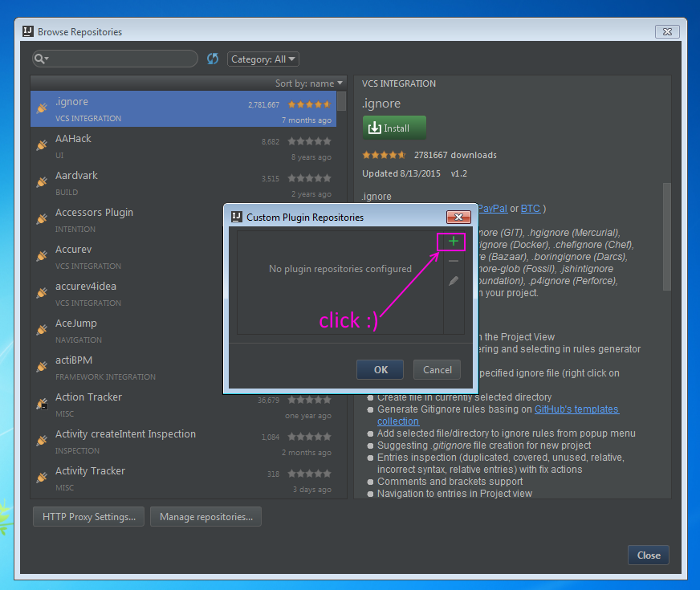Click the Updated 8/13/2015 text
The image size is (700, 590).
(401, 173)
